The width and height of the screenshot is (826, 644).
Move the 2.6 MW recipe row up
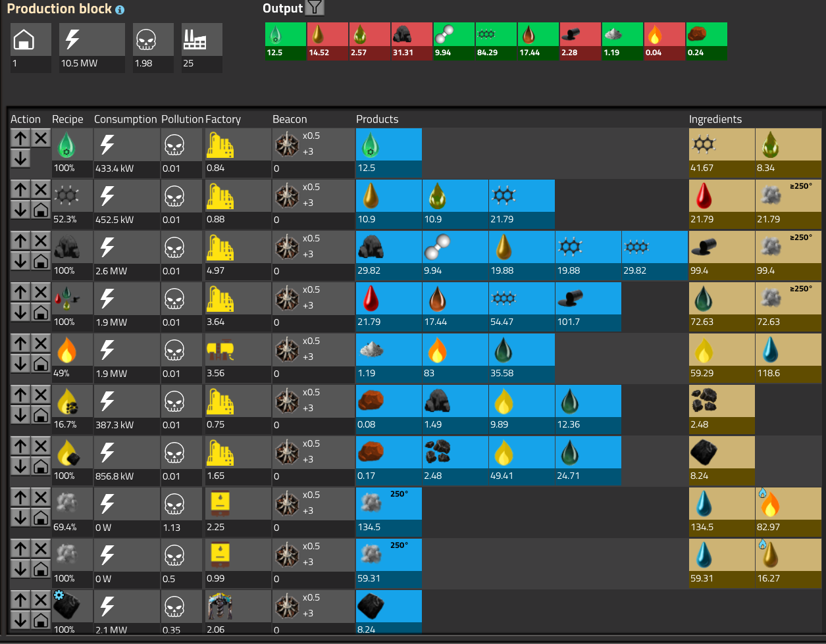(x=20, y=241)
